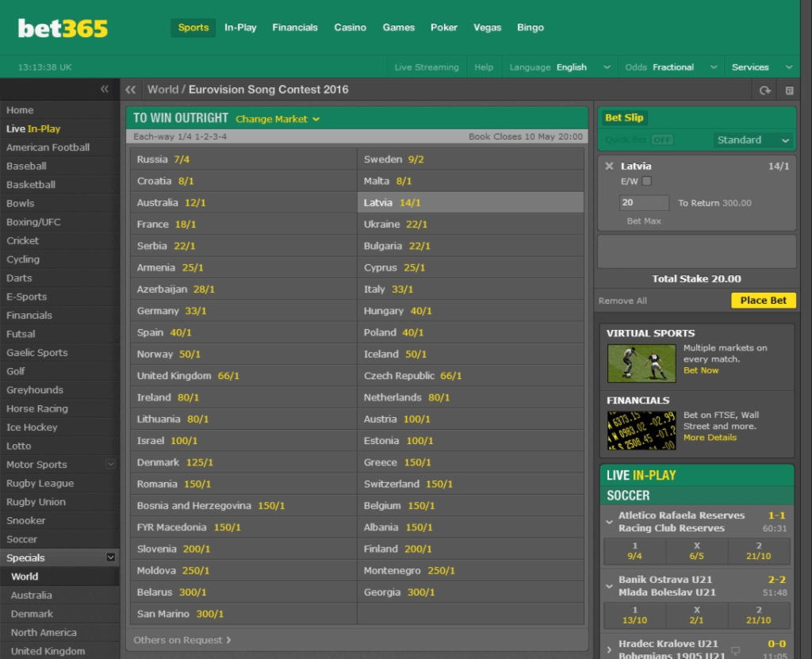Open the Financials top navigation tab
The image size is (812, 659).
click(x=295, y=28)
